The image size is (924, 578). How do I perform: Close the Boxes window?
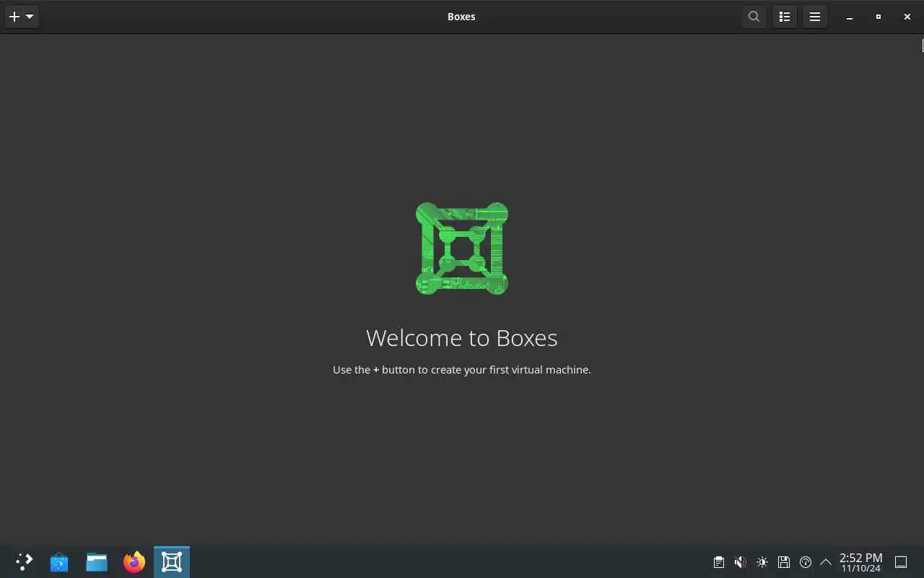907,17
